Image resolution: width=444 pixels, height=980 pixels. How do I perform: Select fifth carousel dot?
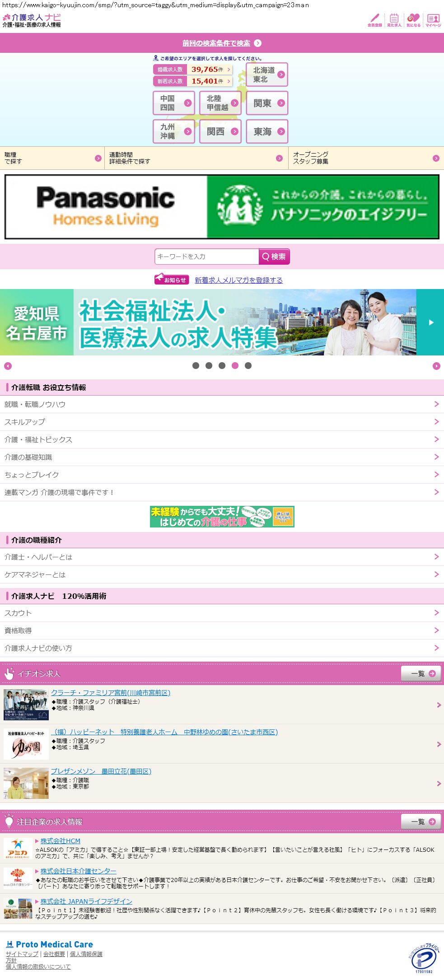point(248,366)
